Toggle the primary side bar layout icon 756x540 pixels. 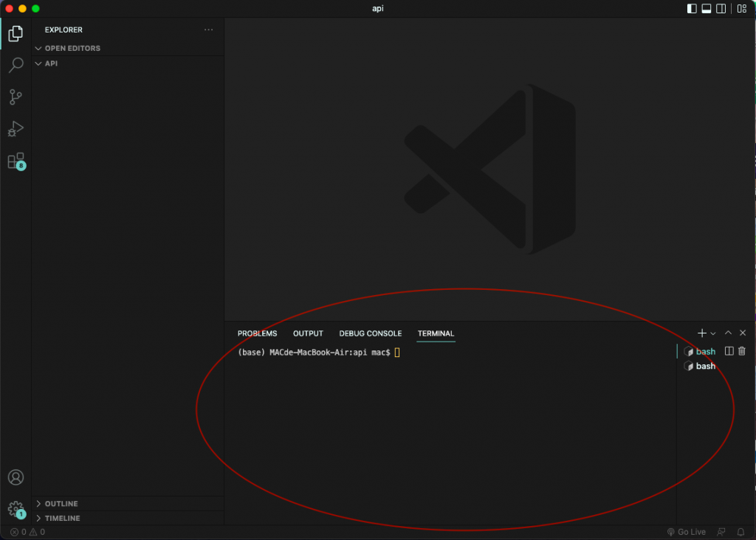[692, 8]
